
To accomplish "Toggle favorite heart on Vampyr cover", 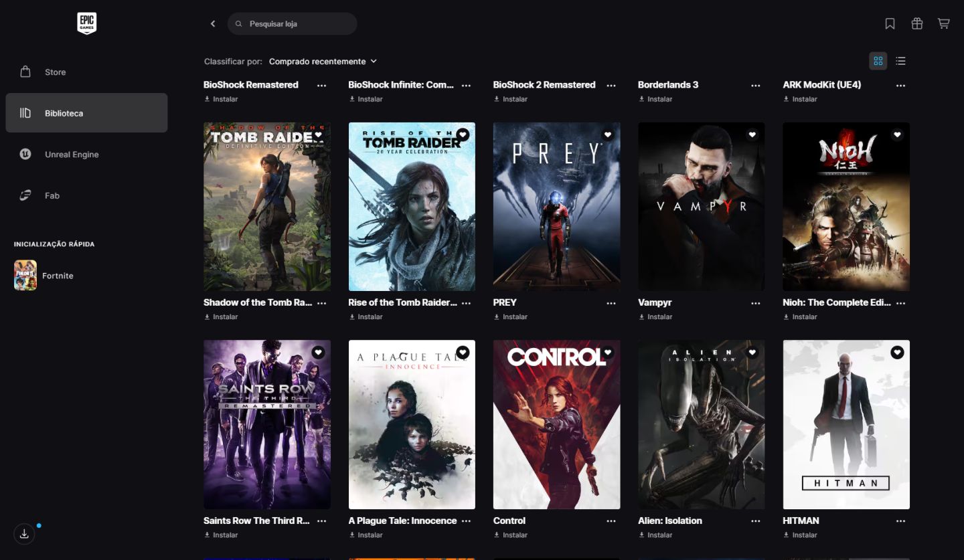I will pos(752,134).
